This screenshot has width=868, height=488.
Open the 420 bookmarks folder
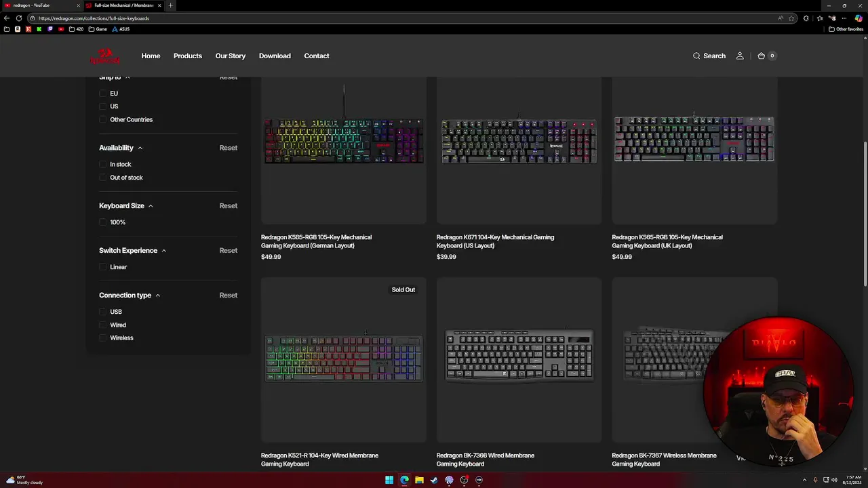76,29
